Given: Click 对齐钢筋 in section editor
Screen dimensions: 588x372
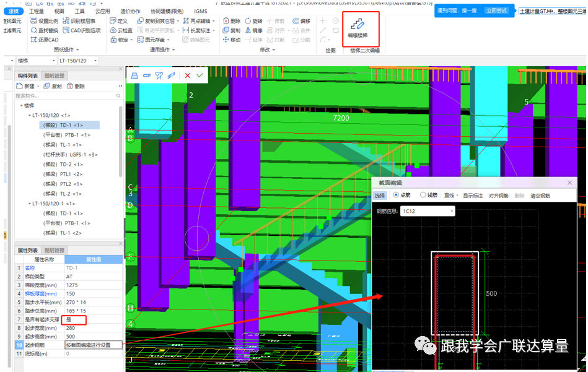Looking at the screenshot, I should (498, 196).
